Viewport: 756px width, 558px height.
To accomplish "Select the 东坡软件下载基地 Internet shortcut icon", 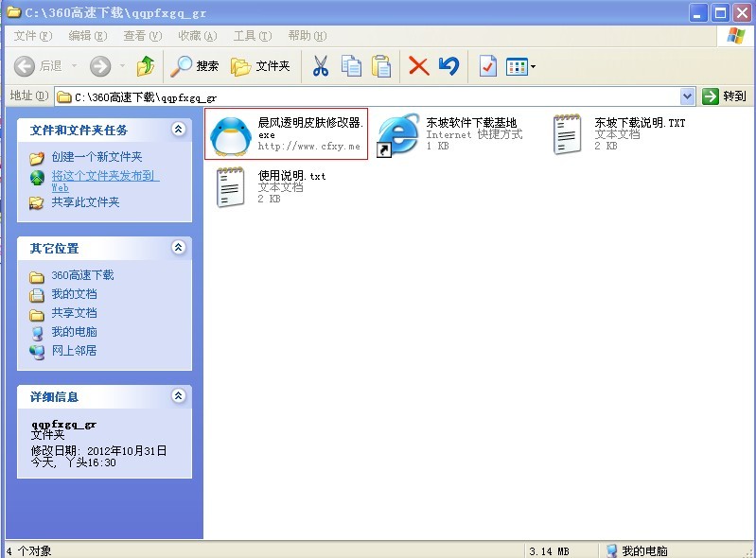I will [397, 135].
